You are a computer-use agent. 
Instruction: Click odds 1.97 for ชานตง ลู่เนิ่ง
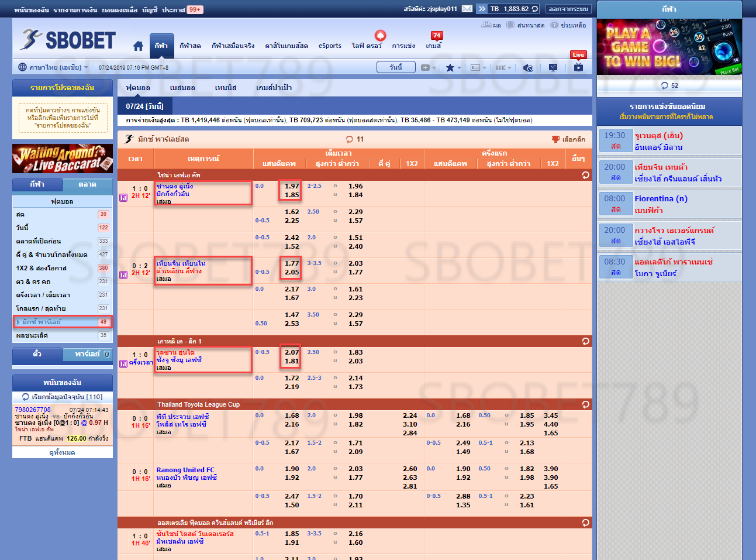point(292,186)
